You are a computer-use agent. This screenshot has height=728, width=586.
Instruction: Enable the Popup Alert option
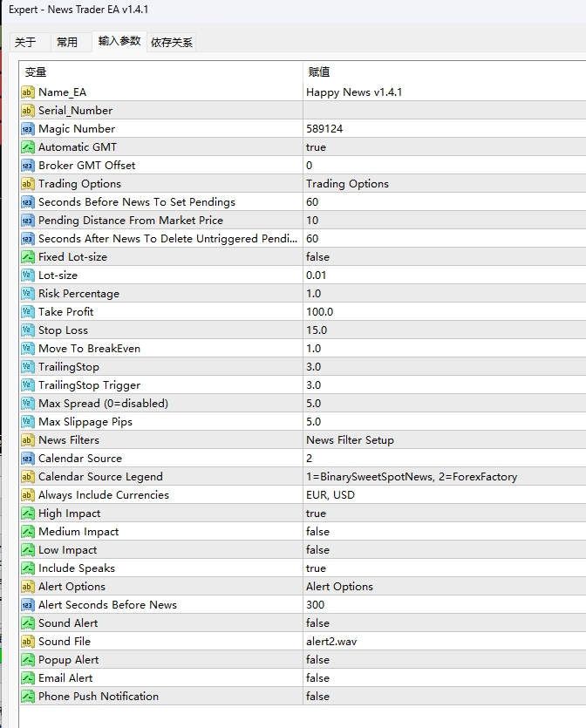click(392, 659)
